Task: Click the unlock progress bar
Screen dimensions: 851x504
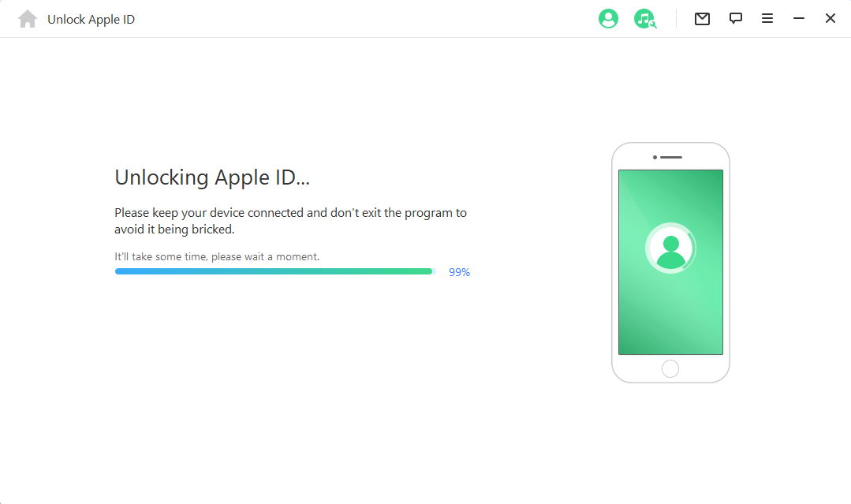Action: click(x=276, y=271)
